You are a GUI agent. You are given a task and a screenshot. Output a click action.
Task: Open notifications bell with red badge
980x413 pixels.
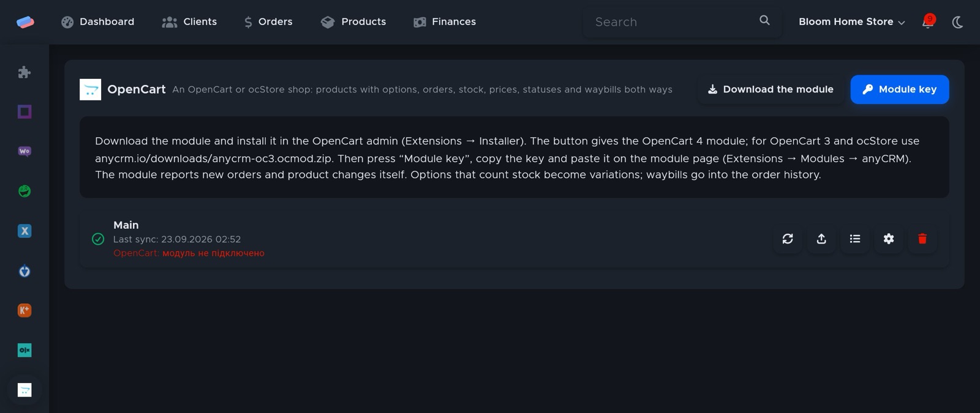(x=929, y=22)
